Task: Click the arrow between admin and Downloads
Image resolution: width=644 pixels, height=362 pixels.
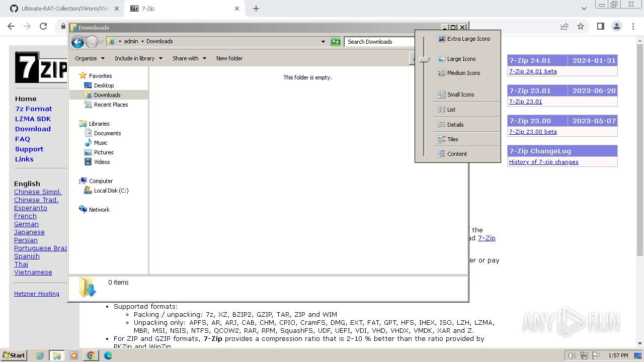Action: 142,42
